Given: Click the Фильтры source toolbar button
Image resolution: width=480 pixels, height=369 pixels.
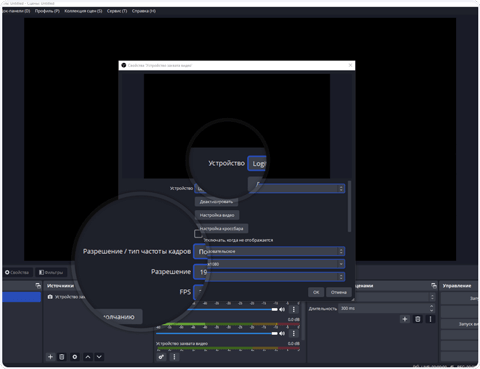Looking at the screenshot, I should (51, 272).
